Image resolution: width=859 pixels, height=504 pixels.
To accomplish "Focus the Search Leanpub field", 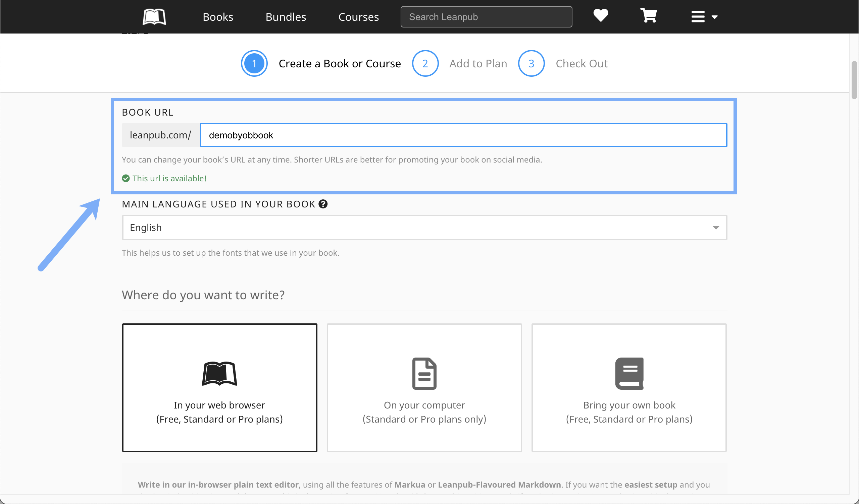I will coord(486,17).
